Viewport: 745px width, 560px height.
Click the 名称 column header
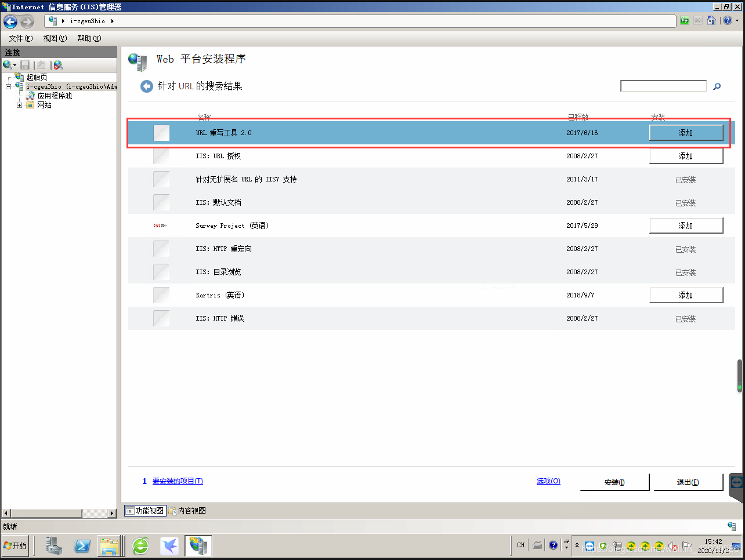click(204, 117)
